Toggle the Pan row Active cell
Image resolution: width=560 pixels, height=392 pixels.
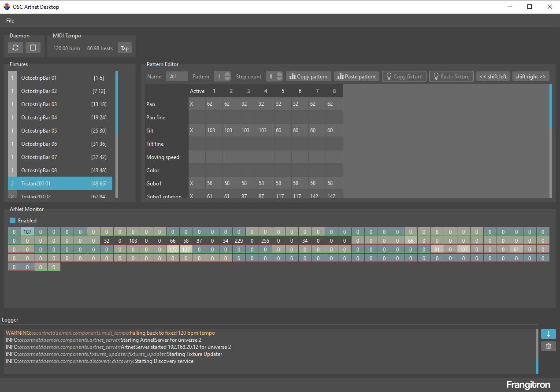[197, 104]
